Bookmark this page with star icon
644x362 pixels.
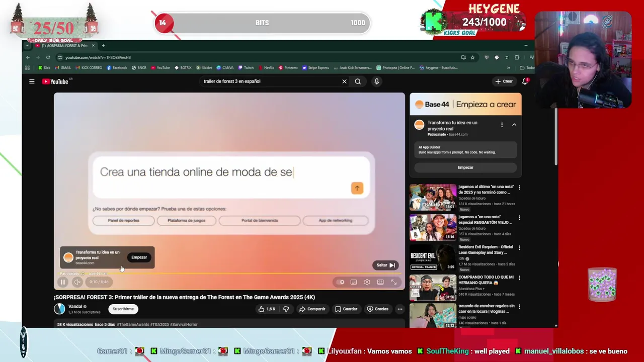[472, 57]
